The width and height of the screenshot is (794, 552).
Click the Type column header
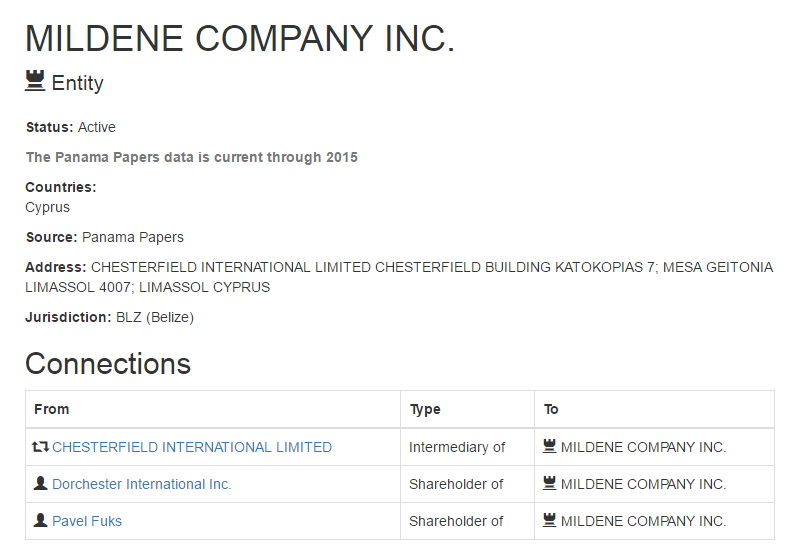click(x=425, y=409)
